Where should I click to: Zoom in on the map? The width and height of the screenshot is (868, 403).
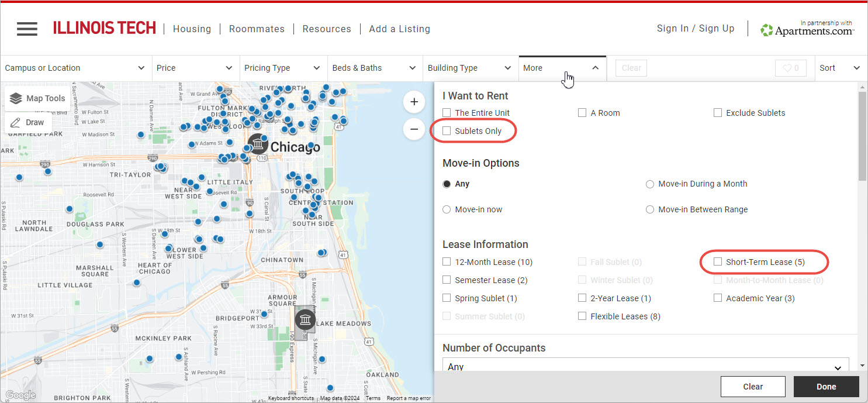(x=414, y=102)
